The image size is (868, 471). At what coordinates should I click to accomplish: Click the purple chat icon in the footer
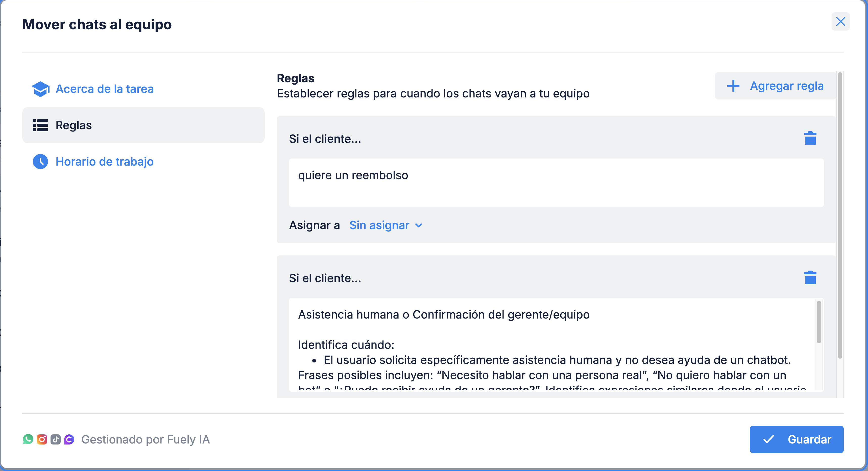69,439
